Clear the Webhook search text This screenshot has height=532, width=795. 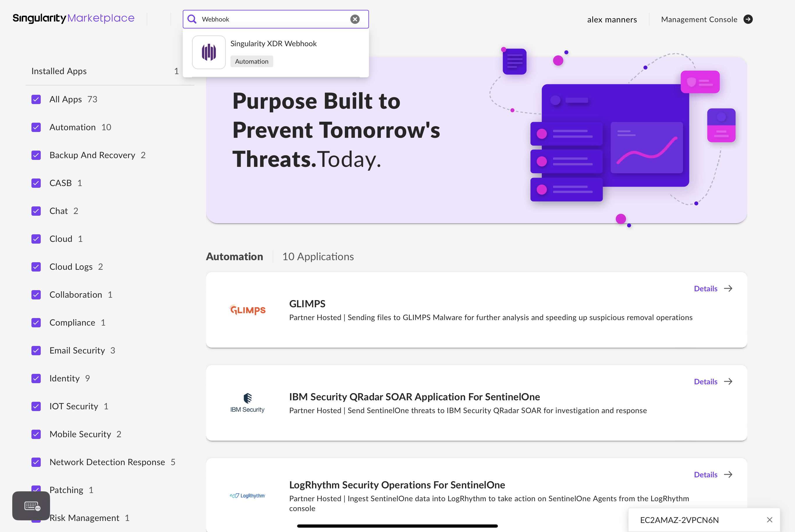(355, 19)
